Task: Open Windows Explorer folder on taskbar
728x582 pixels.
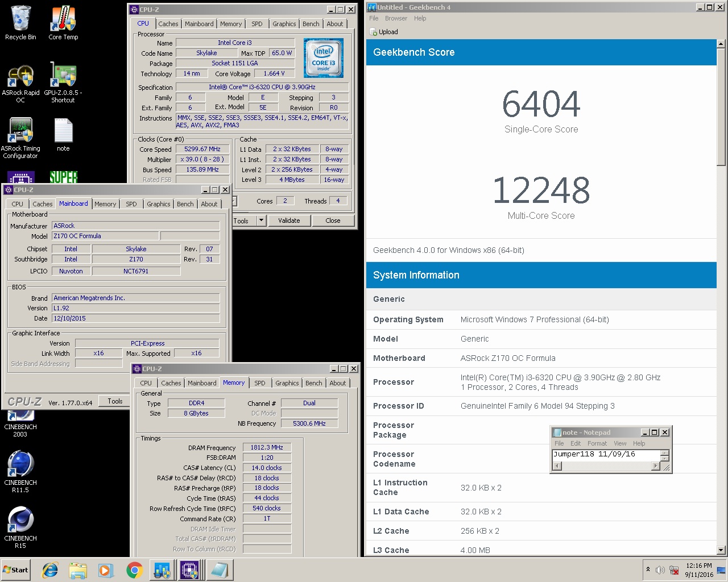Action: pyautogui.click(x=78, y=570)
